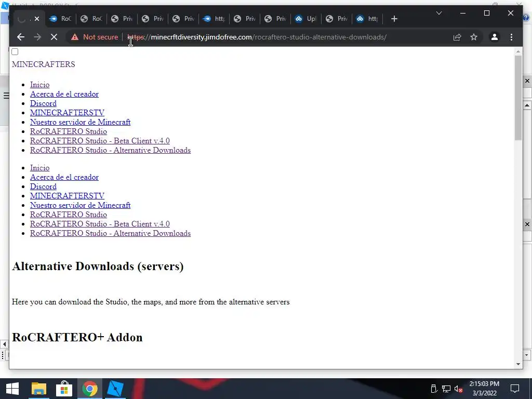This screenshot has width=532, height=399.
Task: Bookmark this page with the star
Action: (474, 37)
